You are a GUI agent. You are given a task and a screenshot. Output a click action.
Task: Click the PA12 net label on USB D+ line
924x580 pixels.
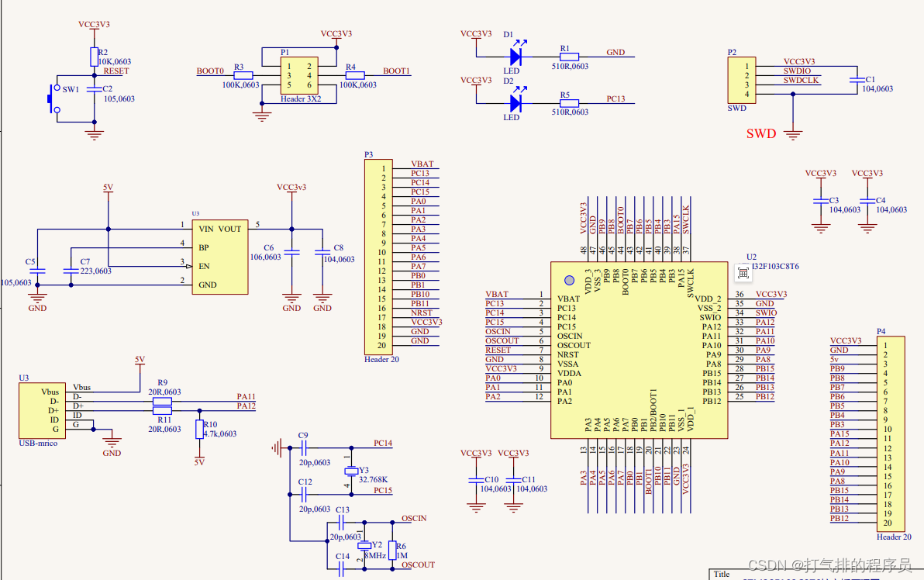tap(247, 406)
